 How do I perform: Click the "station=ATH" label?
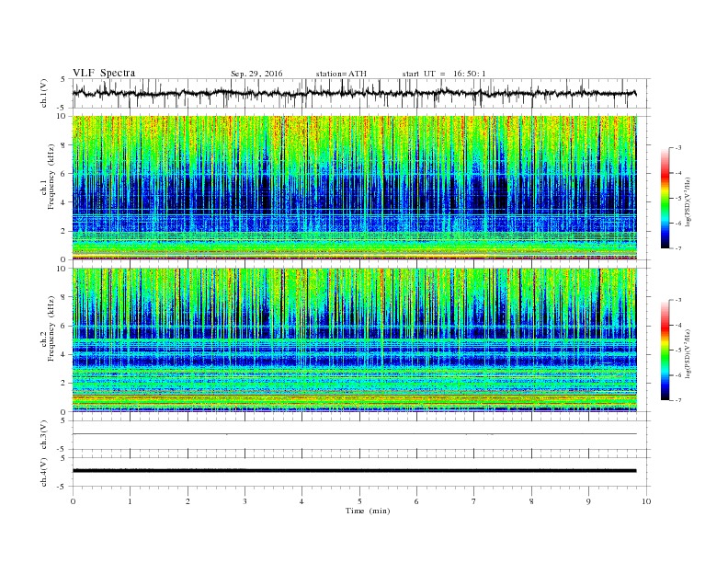[341, 74]
